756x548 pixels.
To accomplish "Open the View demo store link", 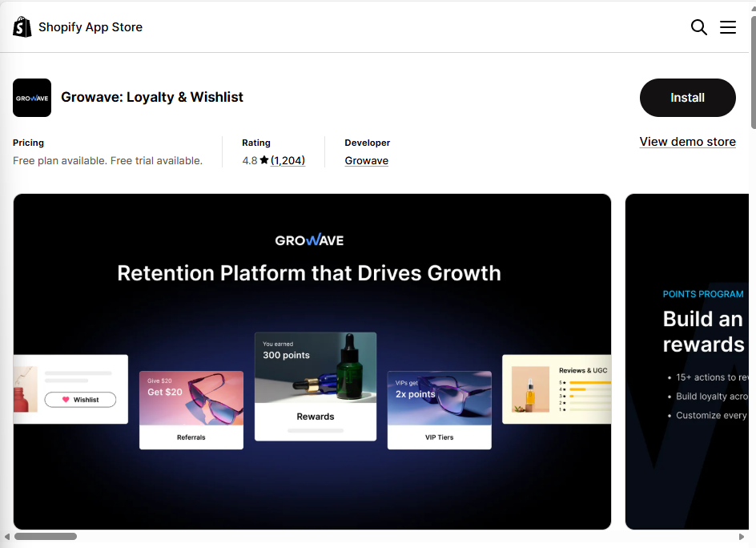I will coord(687,141).
